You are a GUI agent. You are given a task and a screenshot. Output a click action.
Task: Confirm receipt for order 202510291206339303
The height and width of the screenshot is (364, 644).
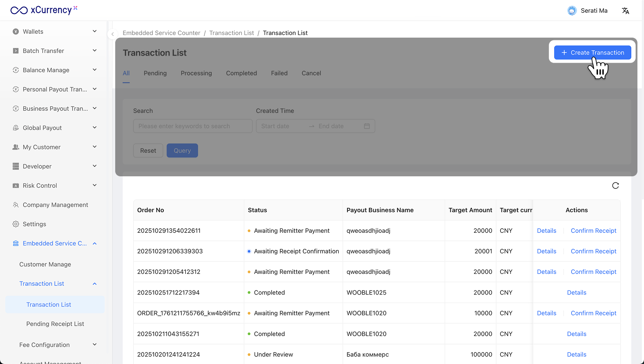pos(593,251)
